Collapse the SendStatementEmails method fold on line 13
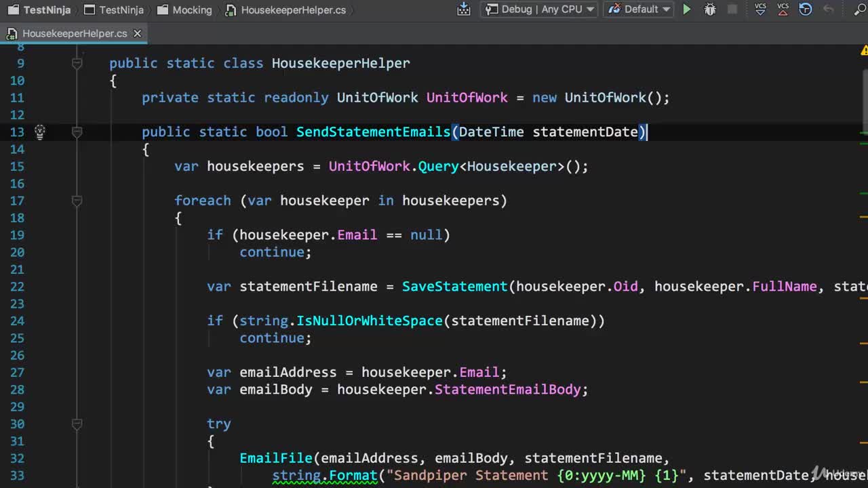The height and width of the screenshot is (488, 868). (77, 132)
